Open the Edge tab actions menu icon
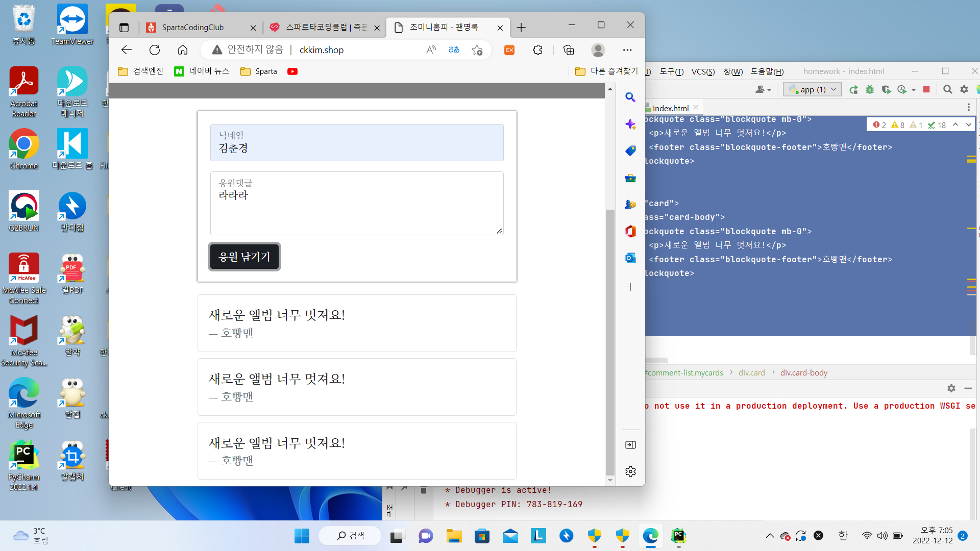The image size is (980, 551). pyautogui.click(x=124, y=28)
